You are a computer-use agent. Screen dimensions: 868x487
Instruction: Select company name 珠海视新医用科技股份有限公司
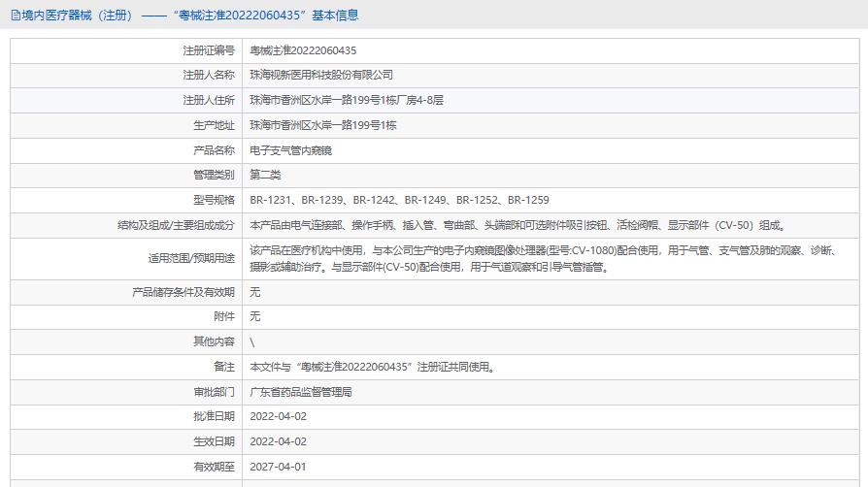coord(321,75)
